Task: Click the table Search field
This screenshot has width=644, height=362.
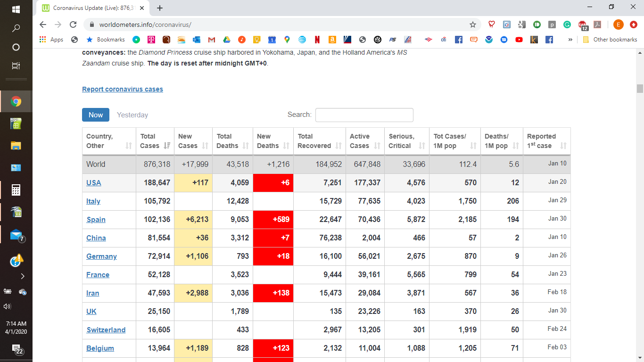Action: click(364, 115)
